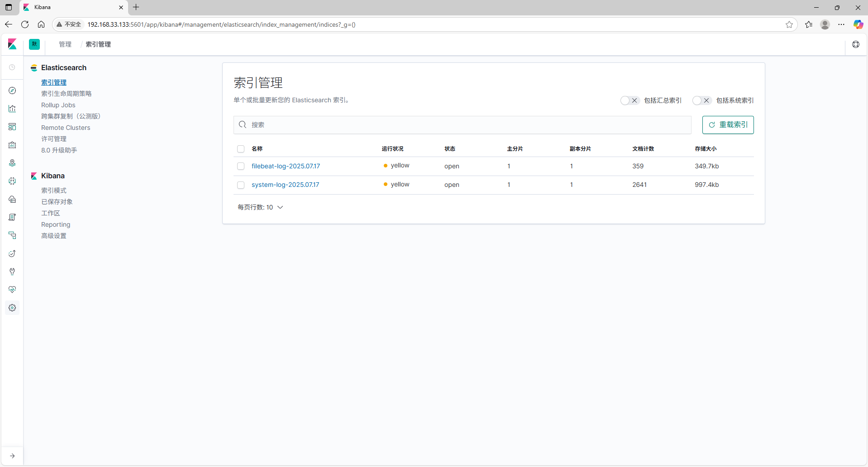Select 高级设置 under Kibana
868x467 pixels.
click(x=54, y=236)
